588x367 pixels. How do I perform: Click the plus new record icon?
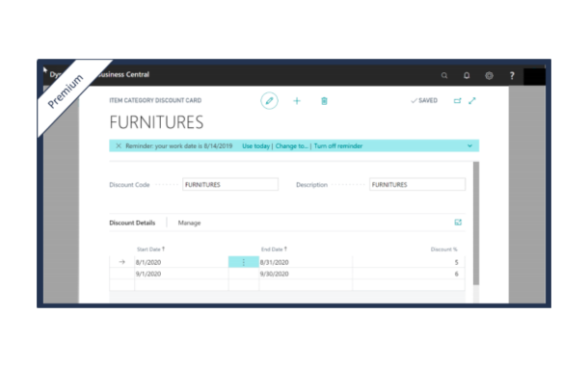click(297, 101)
